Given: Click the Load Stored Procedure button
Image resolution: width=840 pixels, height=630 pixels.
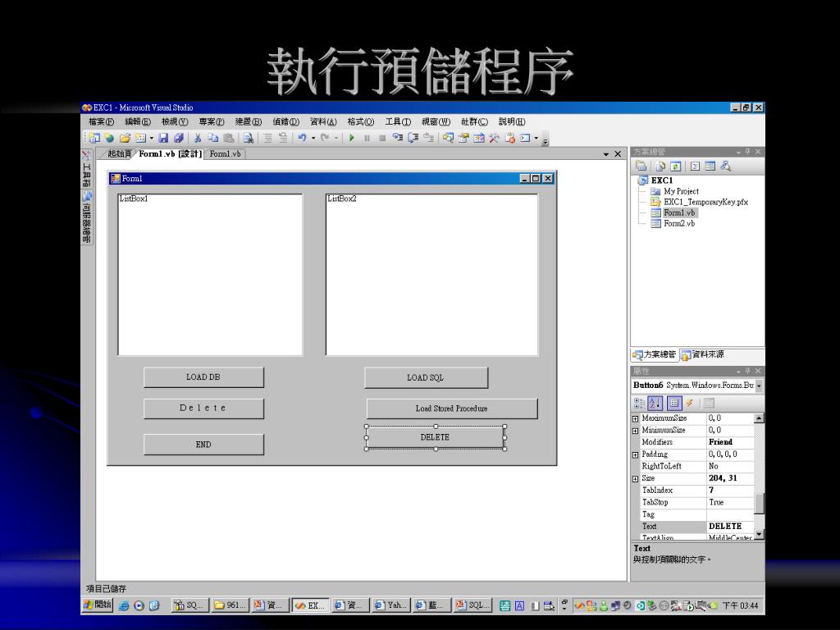Looking at the screenshot, I should tap(452, 409).
